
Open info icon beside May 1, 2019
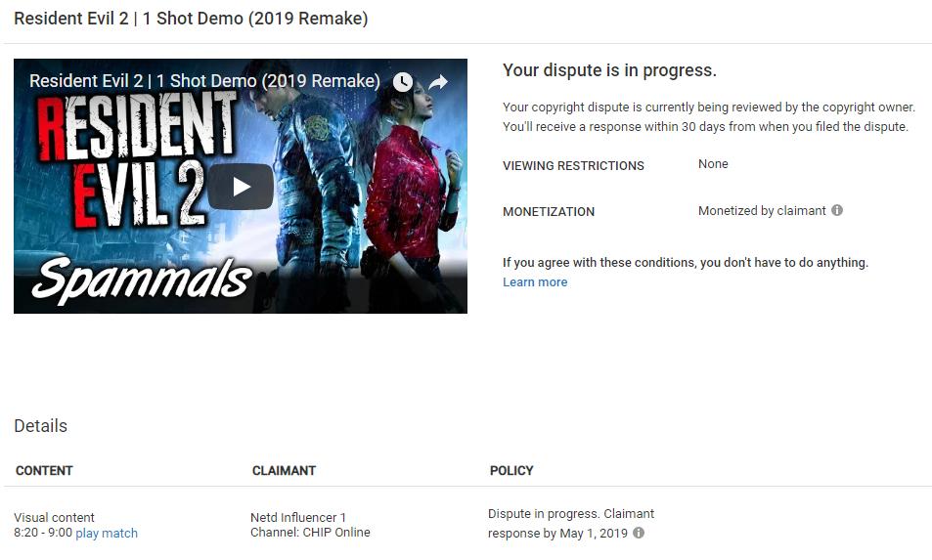(639, 533)
